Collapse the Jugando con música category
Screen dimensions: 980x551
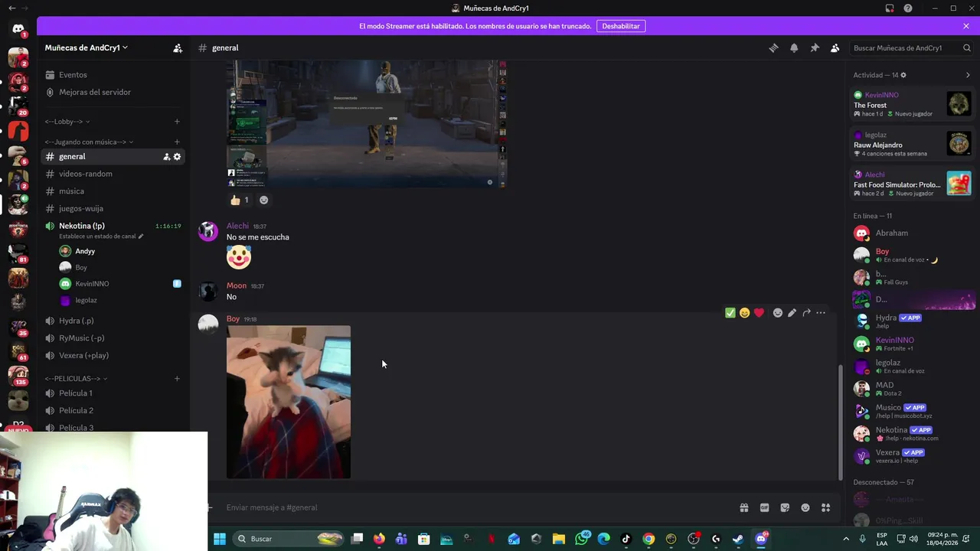89,142
